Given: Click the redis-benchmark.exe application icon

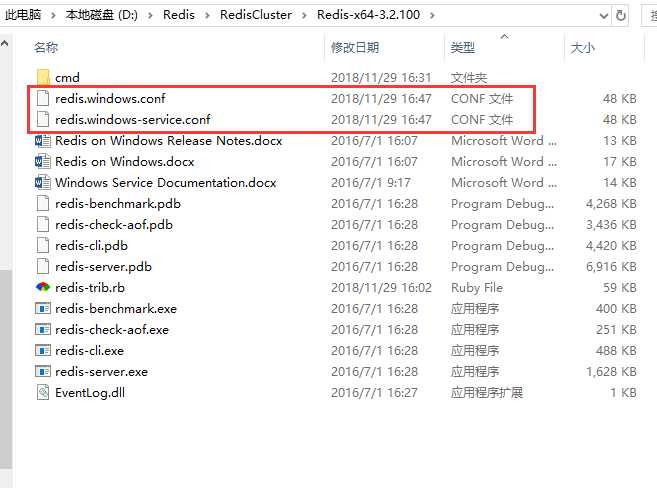Looking at the screenshot, I should point(43,309).
